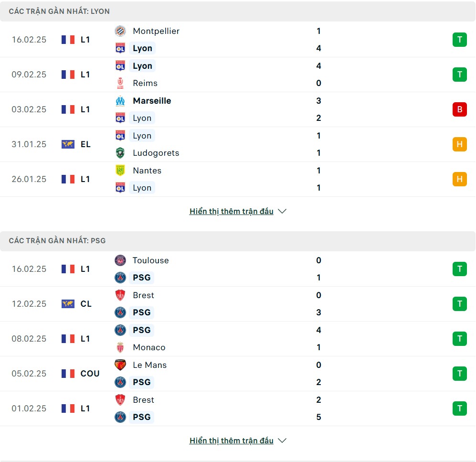Click the Montpellier club crest icon
This screenshot has height=462, width=476.
120,31
